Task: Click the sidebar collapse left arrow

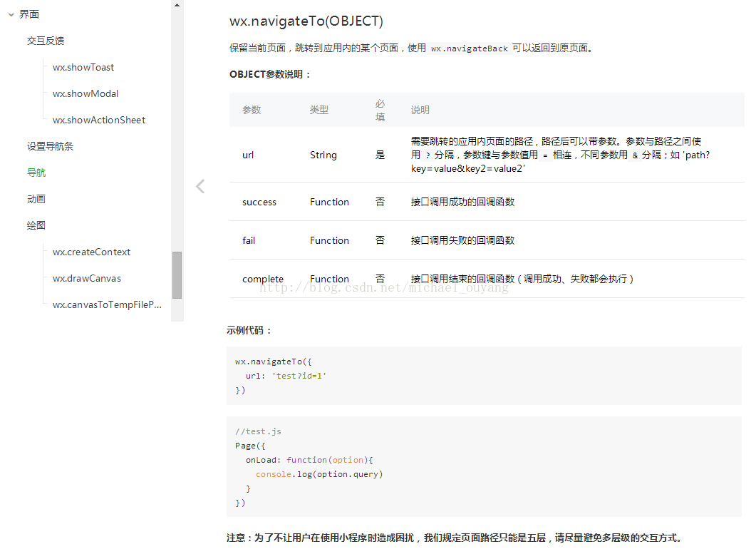Action: [x=200, y=186]
